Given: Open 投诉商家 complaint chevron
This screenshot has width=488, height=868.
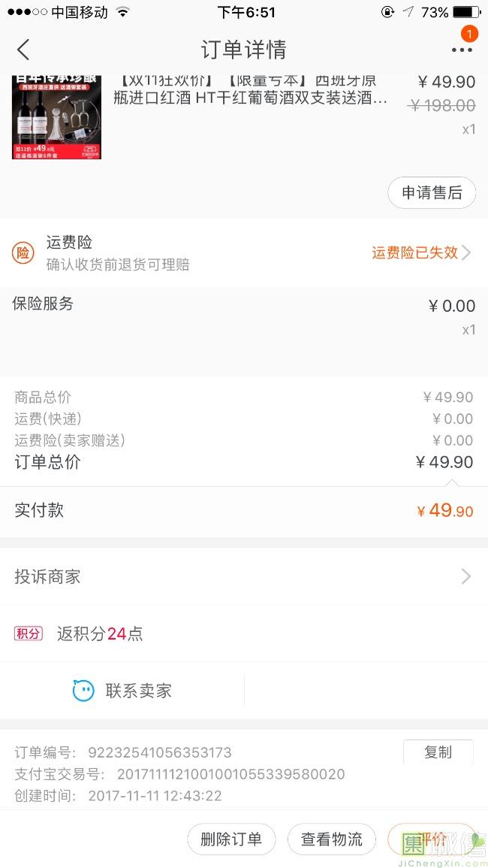Looking at the screenshot, I should tap(466, 576).
